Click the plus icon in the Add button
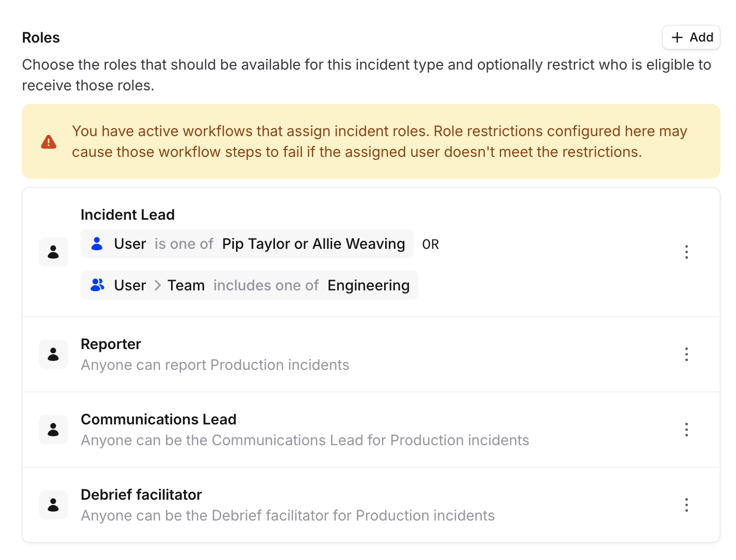This screenshot has height=560, width=736. coord(677,37)
